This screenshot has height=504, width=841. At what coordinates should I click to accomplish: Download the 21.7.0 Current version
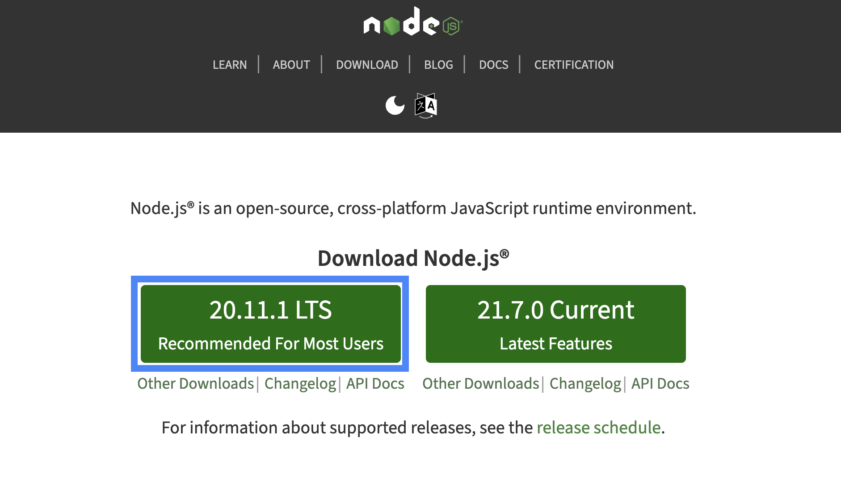pyautogui.click(x=556, y=324)
